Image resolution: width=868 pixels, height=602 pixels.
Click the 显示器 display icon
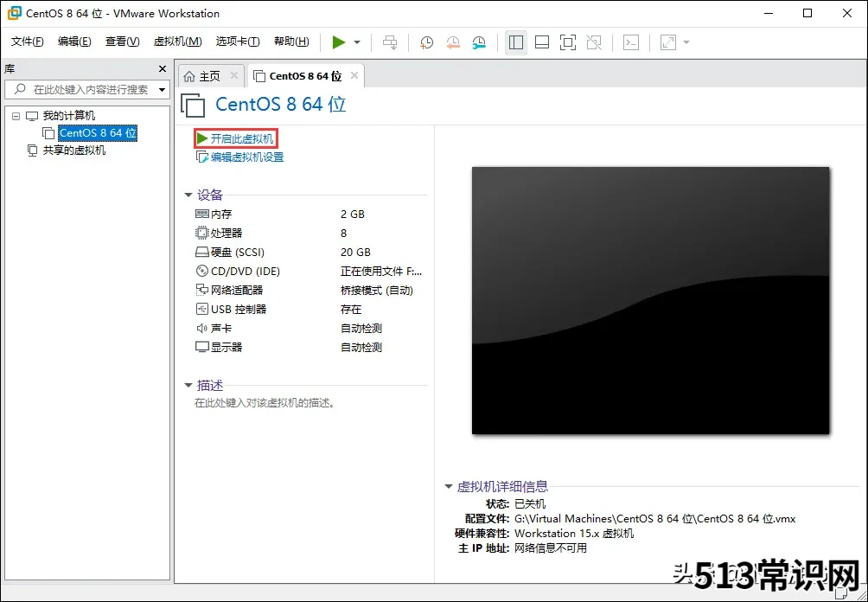[202, 347]
